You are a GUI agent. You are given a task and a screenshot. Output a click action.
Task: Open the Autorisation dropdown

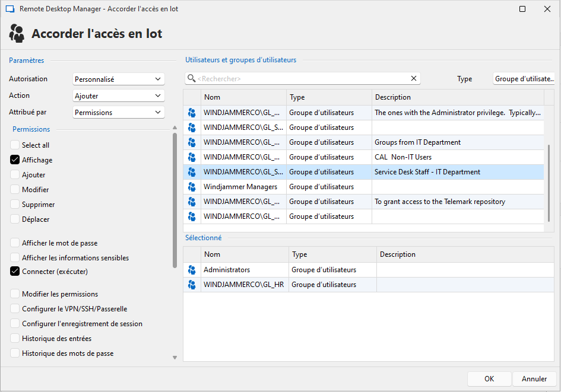point(118,79)
